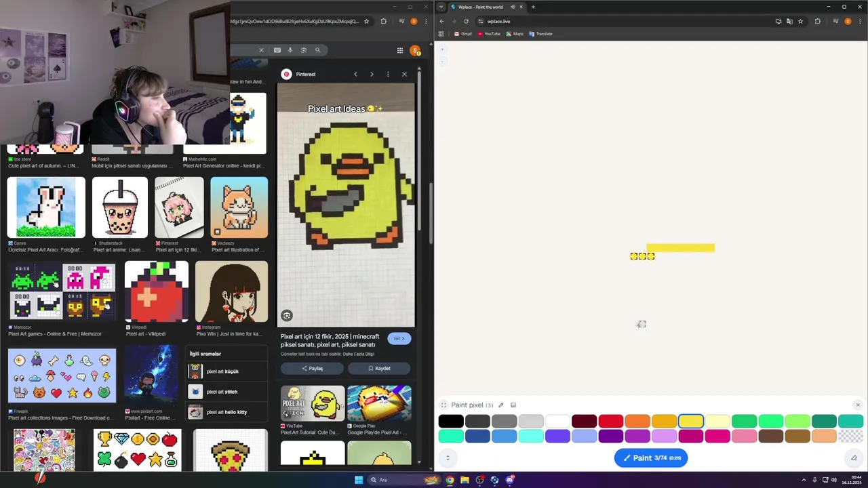Pick the selected yellow color swatch
Image resolution: width=868 pixels, height=488 pixels.
point(691,422)
